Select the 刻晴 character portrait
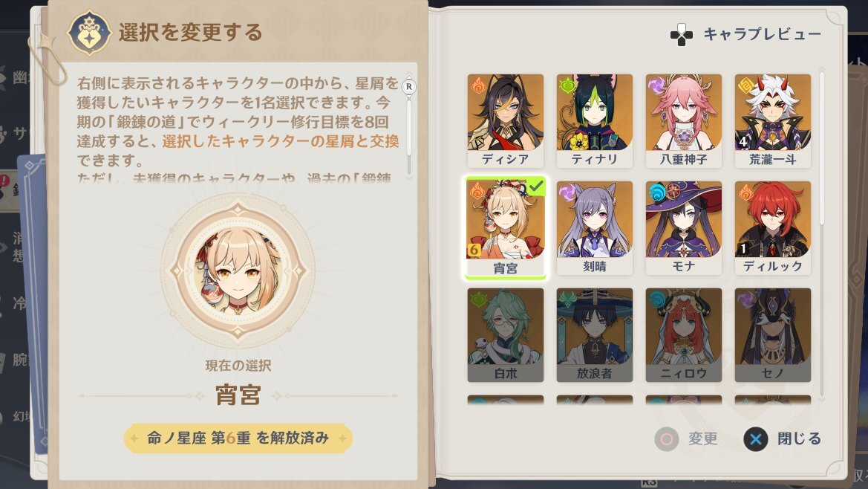Image resolution: width=868 pixels, height=489 pixels. [594, 227]
